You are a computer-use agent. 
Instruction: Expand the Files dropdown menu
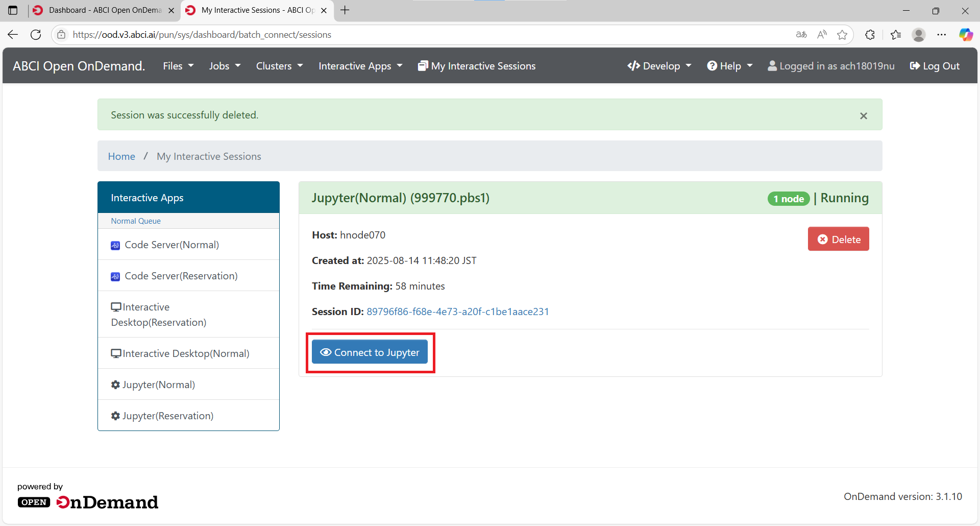(x=178, y=66)
